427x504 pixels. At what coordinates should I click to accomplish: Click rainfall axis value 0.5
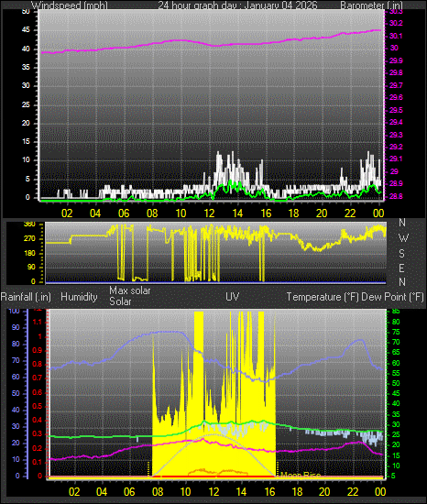(38, 406)
